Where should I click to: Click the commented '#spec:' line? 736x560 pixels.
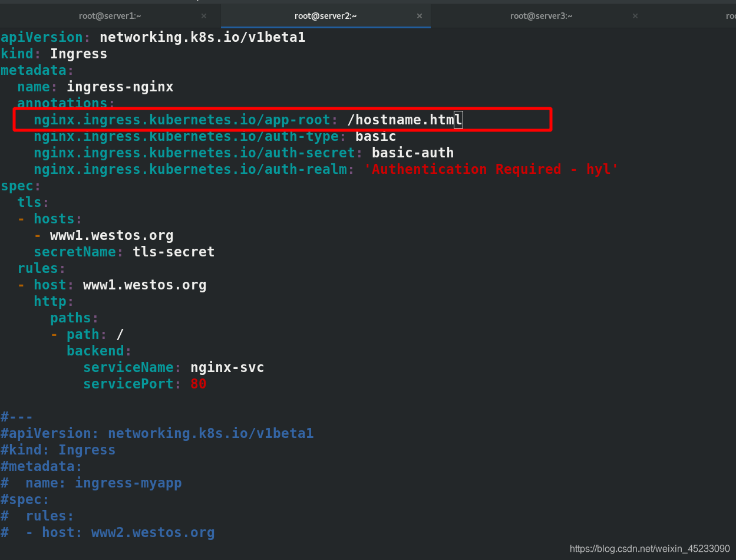pos(25,499)
